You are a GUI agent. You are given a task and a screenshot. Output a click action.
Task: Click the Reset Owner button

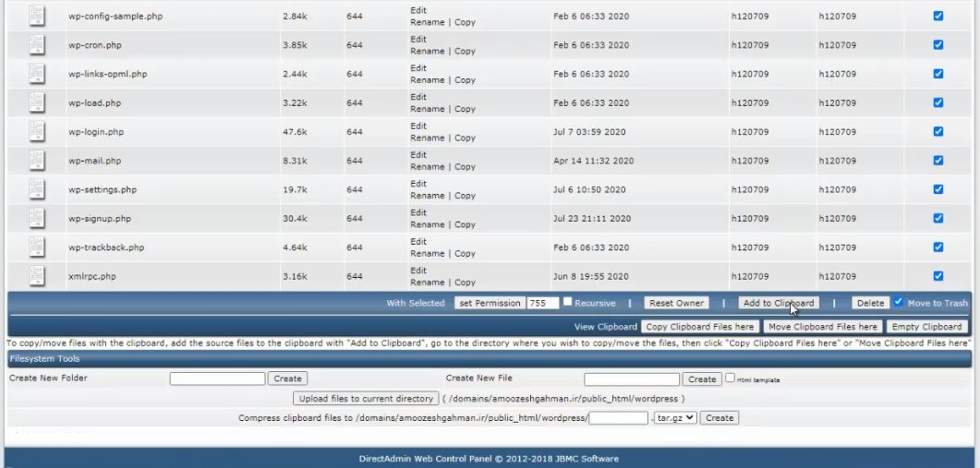(x=676, y=303)
